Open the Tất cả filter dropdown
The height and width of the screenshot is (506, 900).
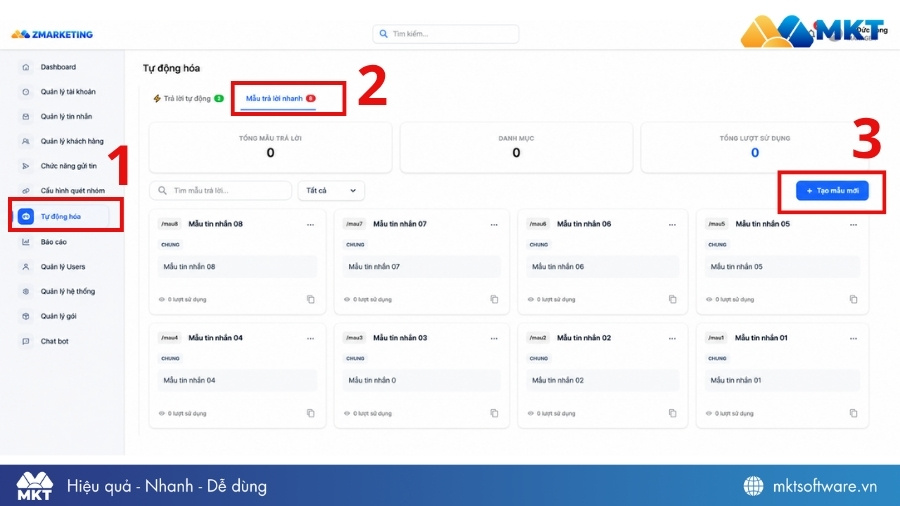coord(331,190)
